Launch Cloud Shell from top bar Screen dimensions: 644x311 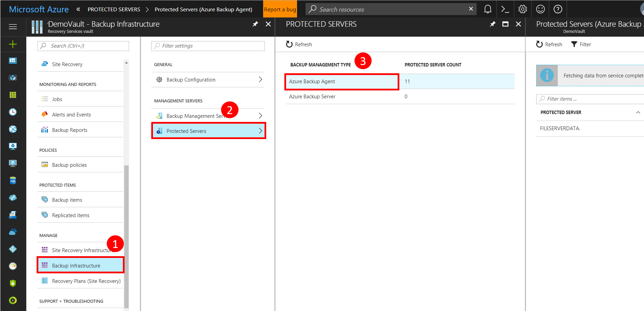[x=505, y=9]
